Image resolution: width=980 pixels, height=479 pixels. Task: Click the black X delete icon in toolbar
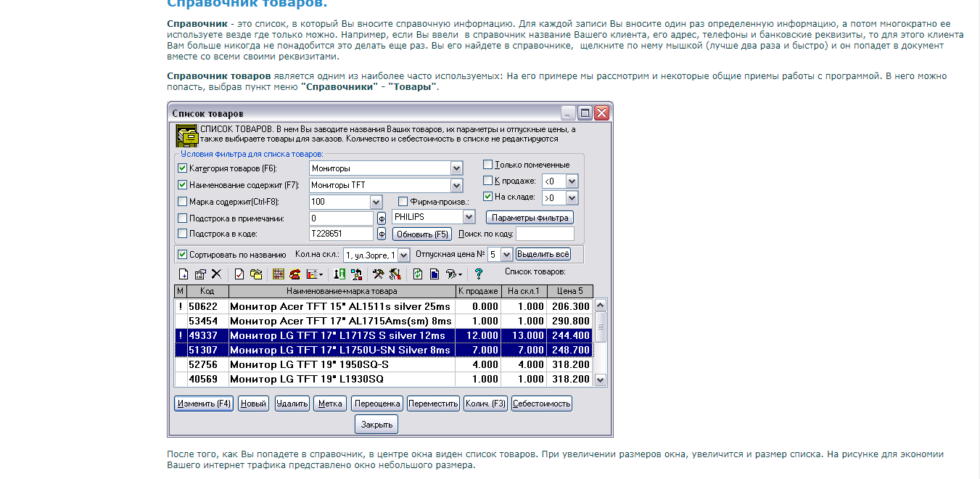coord(216,274)
